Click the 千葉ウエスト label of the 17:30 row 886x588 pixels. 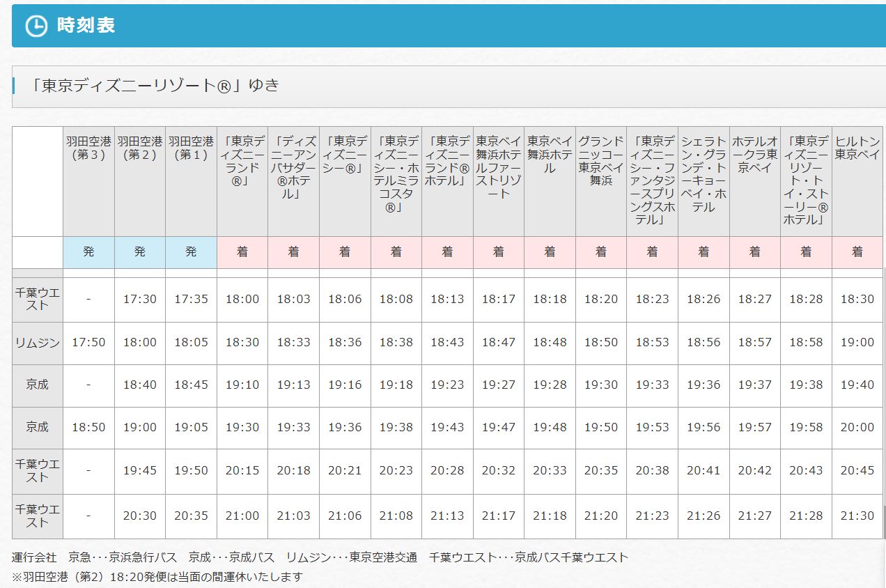(x=38, y=299)
